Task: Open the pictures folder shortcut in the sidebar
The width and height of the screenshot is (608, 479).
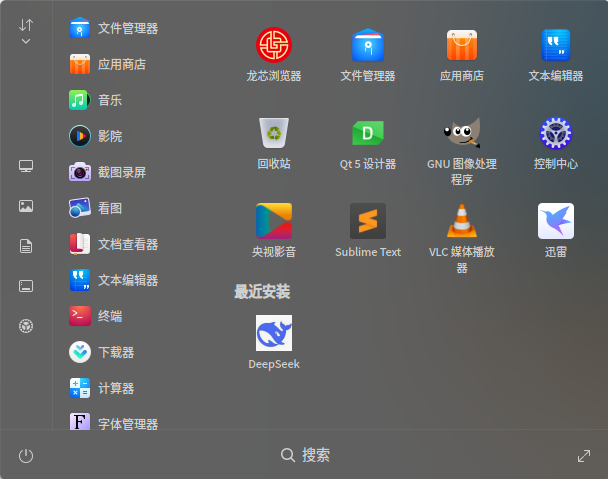Action: [26, 206]
